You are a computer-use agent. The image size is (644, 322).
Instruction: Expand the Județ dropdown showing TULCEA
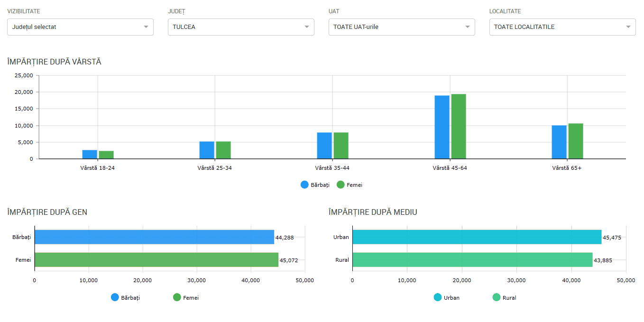241,27
